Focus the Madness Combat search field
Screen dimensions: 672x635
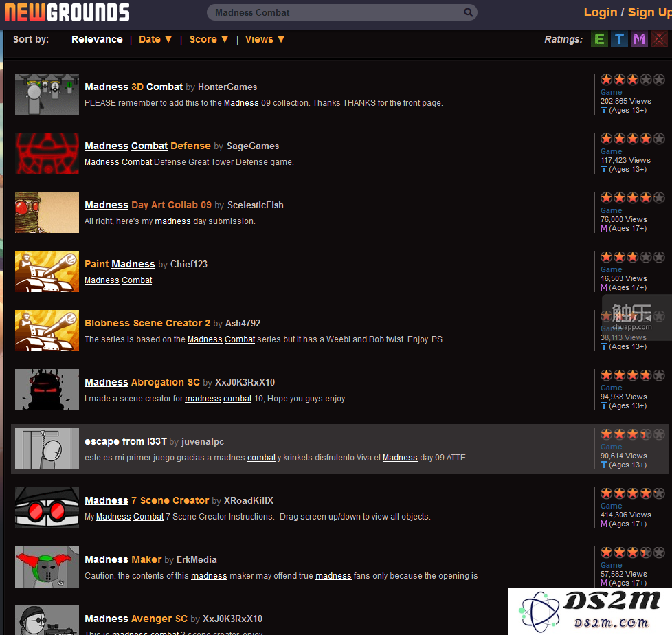(x=341, y=12)
